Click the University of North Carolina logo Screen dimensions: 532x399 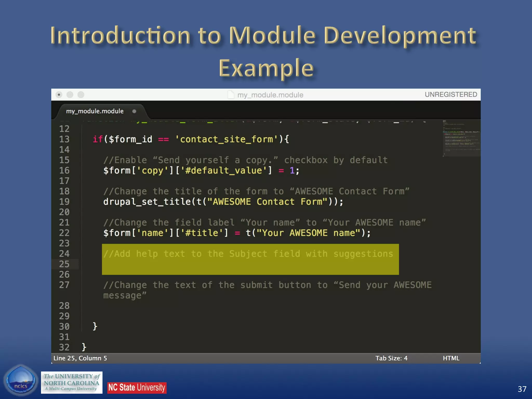pos(72,382)
